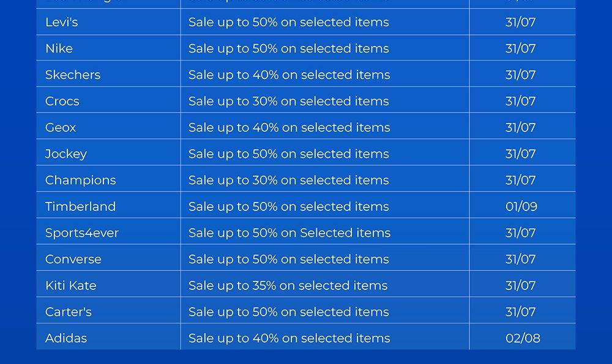Screen dimensions: 612x364
Task: Select the Timberland brand name
Action: pyautogui.click(x=80, y=206)
